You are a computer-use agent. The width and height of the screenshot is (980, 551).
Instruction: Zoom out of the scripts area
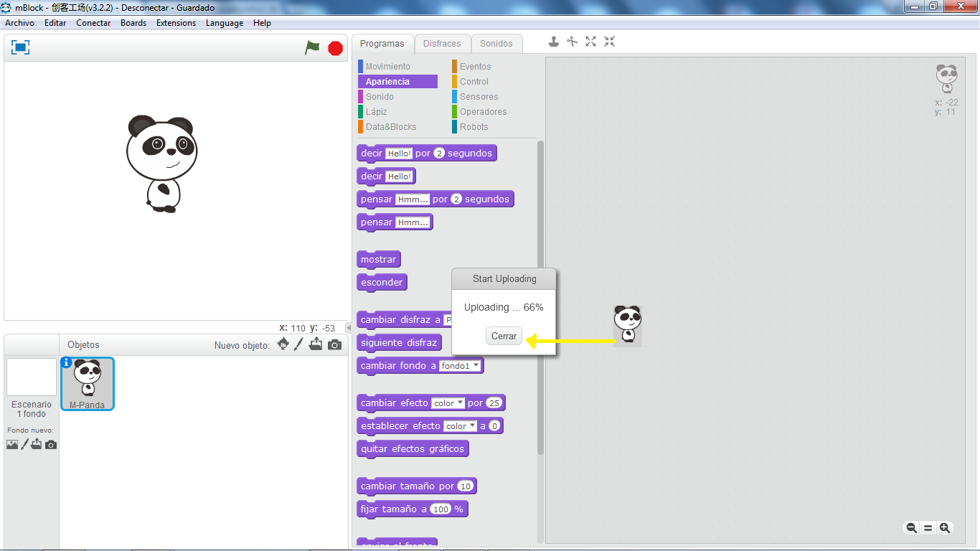point(911,528)
